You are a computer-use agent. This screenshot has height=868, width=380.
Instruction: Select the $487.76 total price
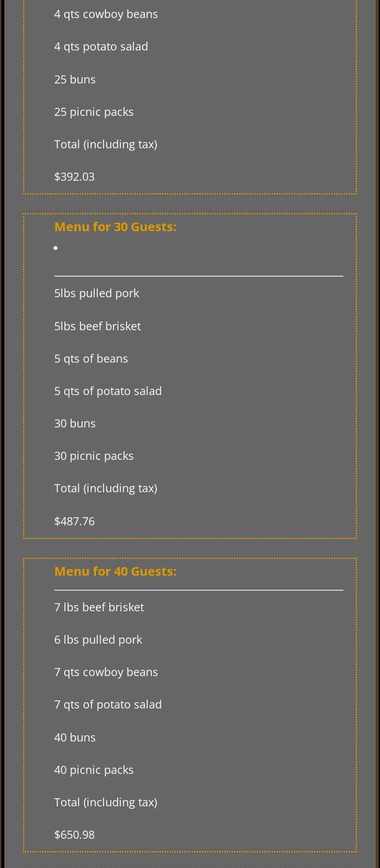pyautogui.click(x=74, y=521)
